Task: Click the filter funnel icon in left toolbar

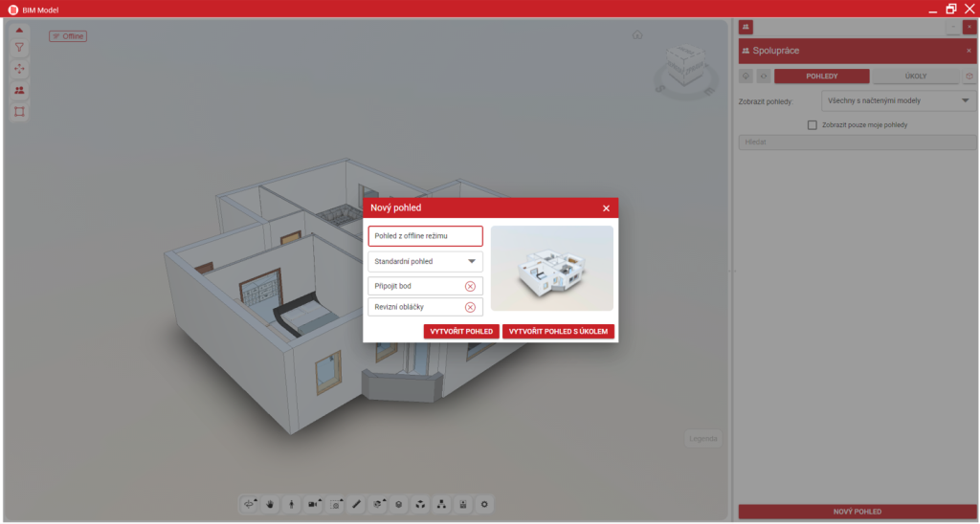Action: point(19,48)
